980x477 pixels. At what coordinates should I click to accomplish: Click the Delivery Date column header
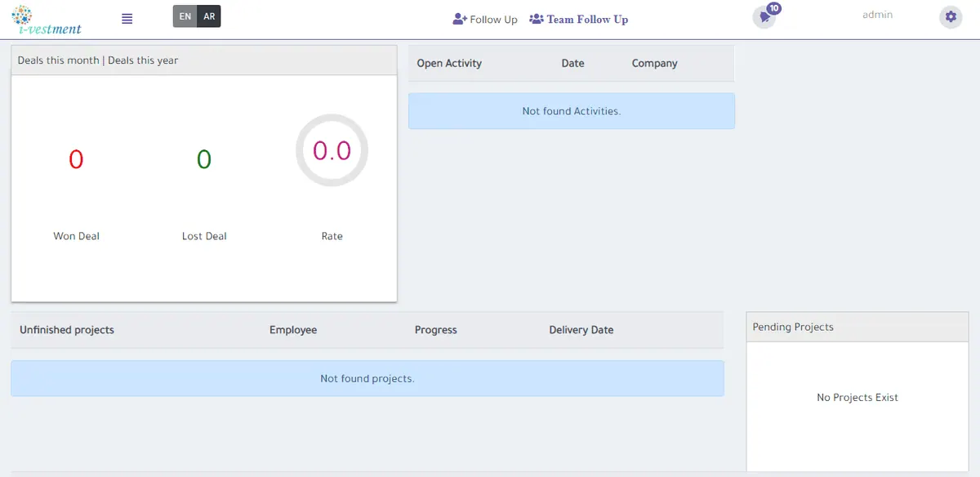(x=581, y=330)
